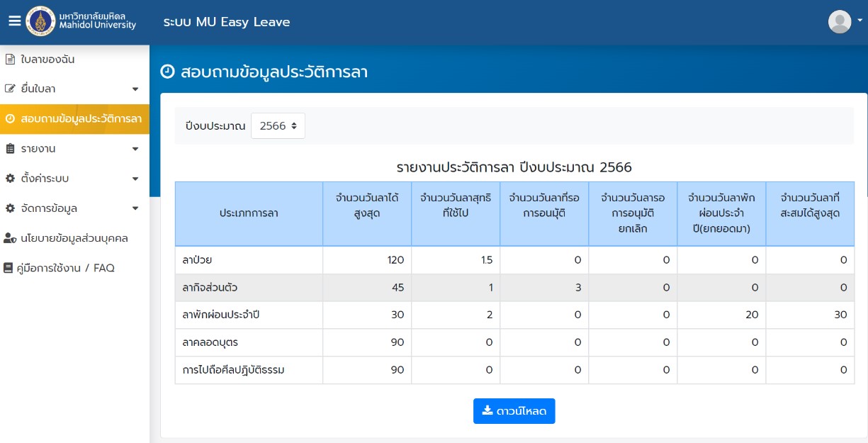The width and height of the screenshot is (868, 443).
Task: Click the gear icon beside ตั้งค่าระบบ
Action: coord(10,179)
